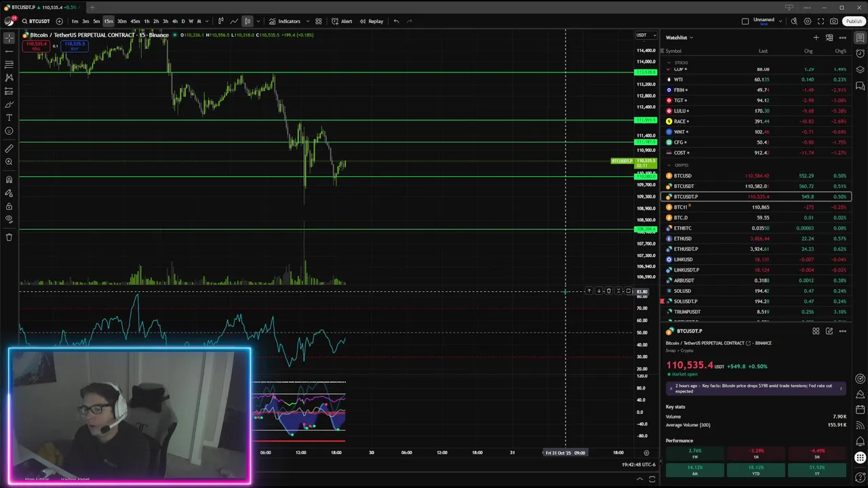Select the text tool in drawing sidebar

pyautogui.click(x=9, y=118)
